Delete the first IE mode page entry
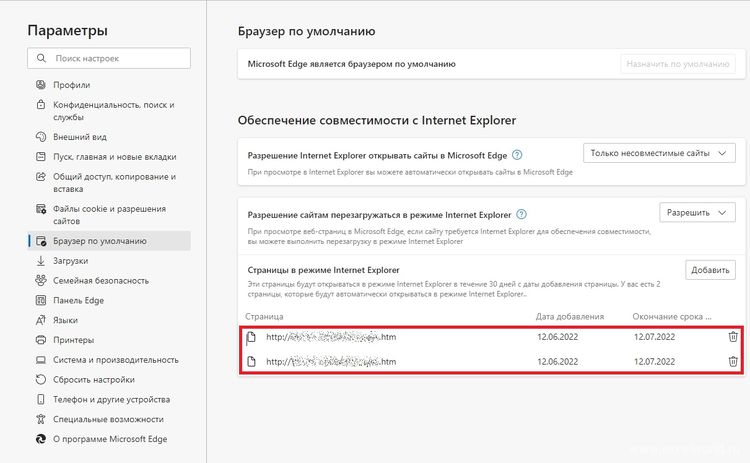The height and width of the screenshot is (463, 750). (733, 337)
